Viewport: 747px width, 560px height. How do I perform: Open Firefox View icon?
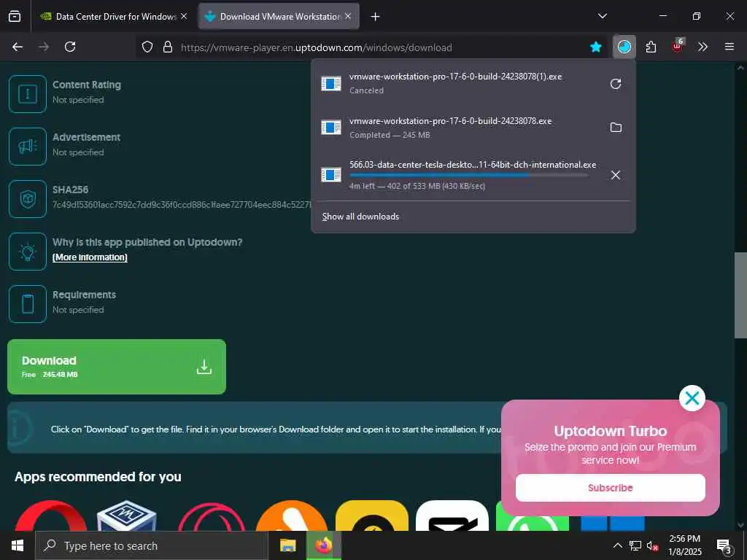coord(15,16)
